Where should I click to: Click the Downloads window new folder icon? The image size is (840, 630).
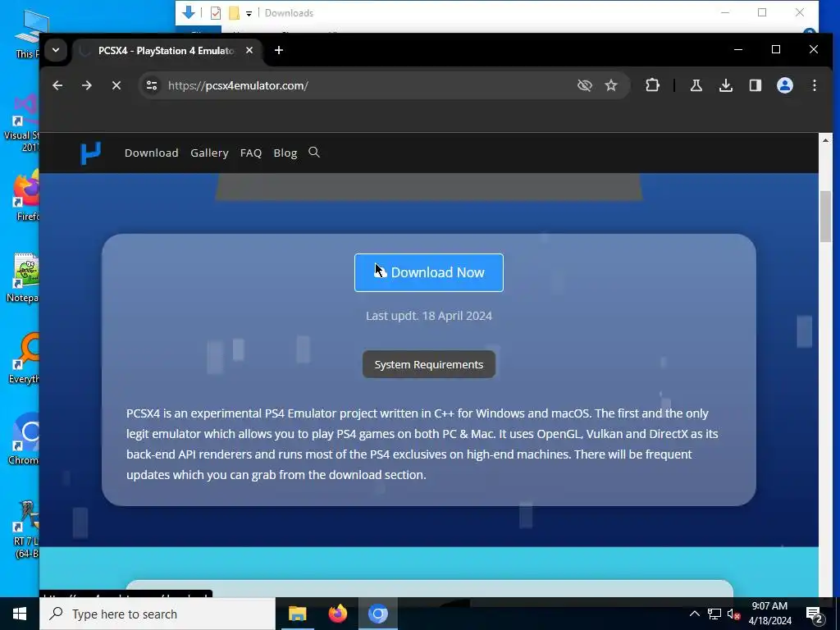tap(234, 13)
